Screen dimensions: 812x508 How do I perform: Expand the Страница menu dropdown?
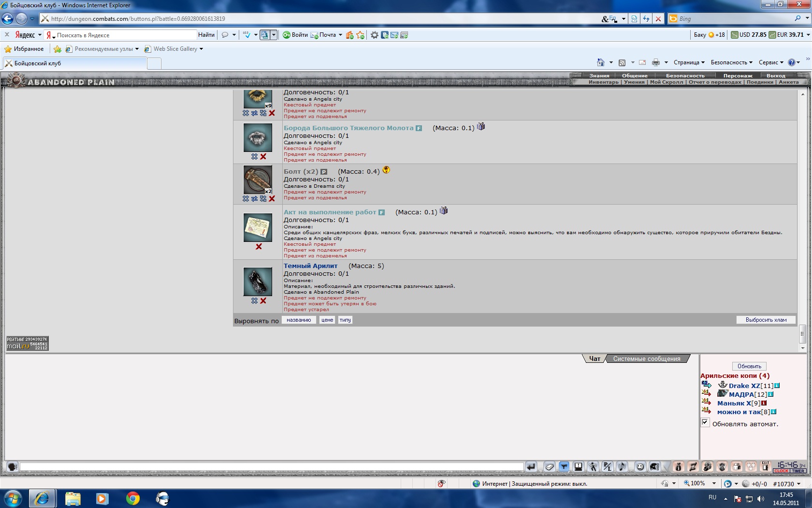pos(689,62)
